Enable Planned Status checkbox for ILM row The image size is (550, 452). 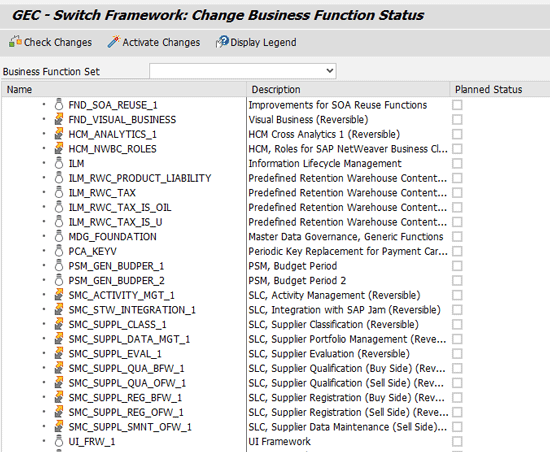coord(457,163)
